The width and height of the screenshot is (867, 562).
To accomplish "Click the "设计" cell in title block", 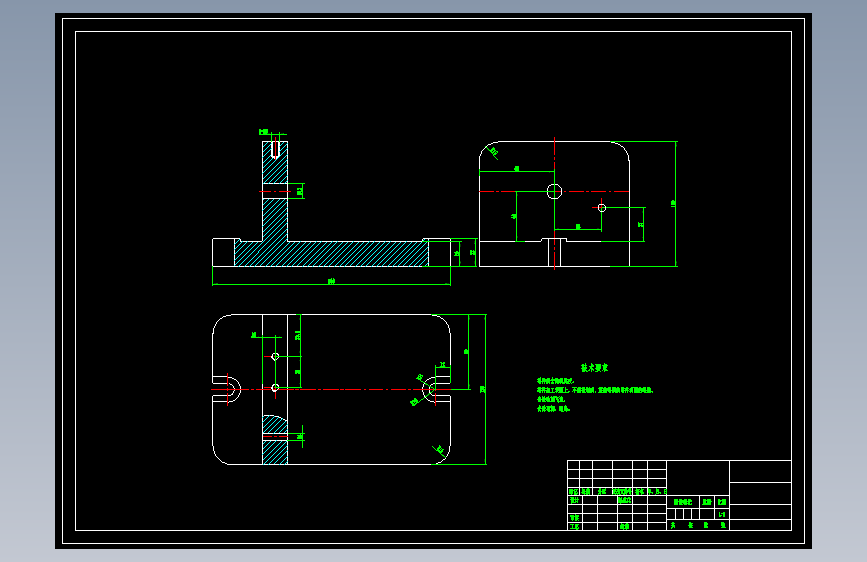I will (x=574, y=500).
